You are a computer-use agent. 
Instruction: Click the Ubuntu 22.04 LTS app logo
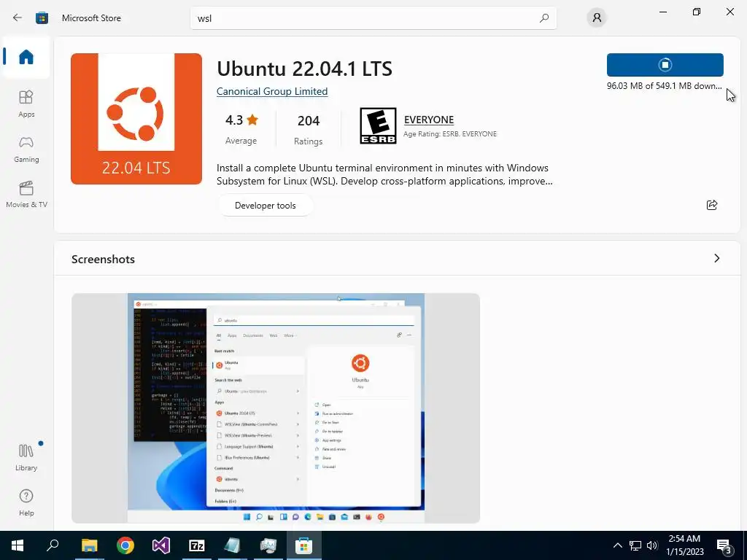(136, 119)
